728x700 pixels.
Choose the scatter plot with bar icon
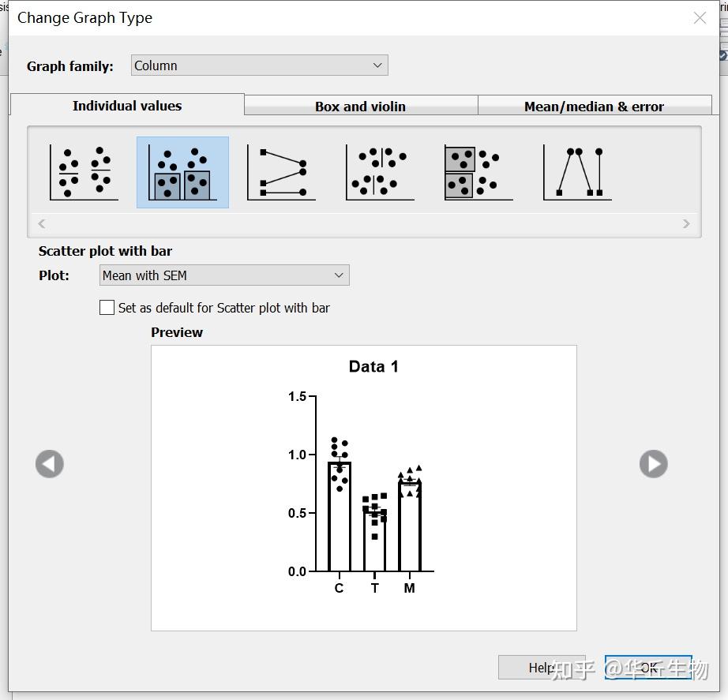tap(182, 173)
